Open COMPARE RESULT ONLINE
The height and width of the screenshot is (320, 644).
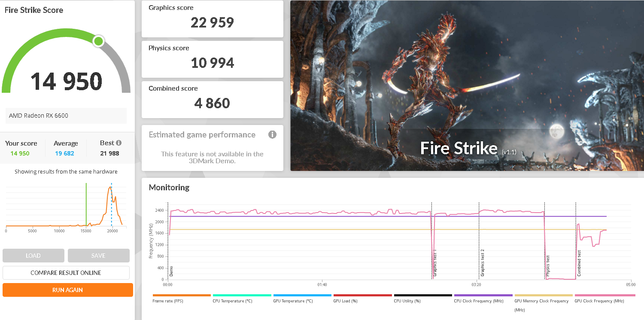click(x=66, y=273)
